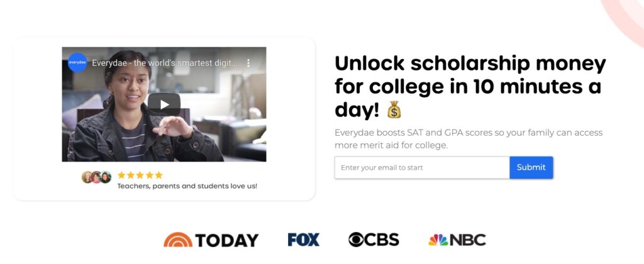Click "Teachers, parents and students love us!" text
This screenshot has width=644, height=264.
pos(187,186)
